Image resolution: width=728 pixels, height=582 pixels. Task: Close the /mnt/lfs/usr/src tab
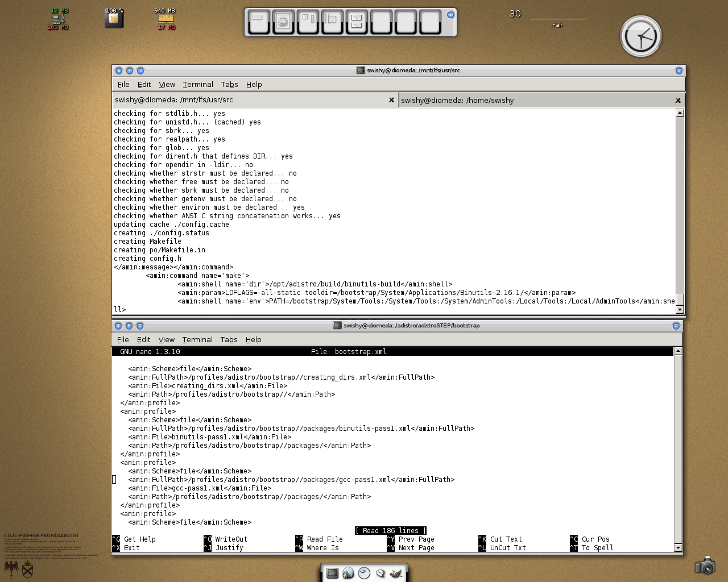tap(391, 100)
